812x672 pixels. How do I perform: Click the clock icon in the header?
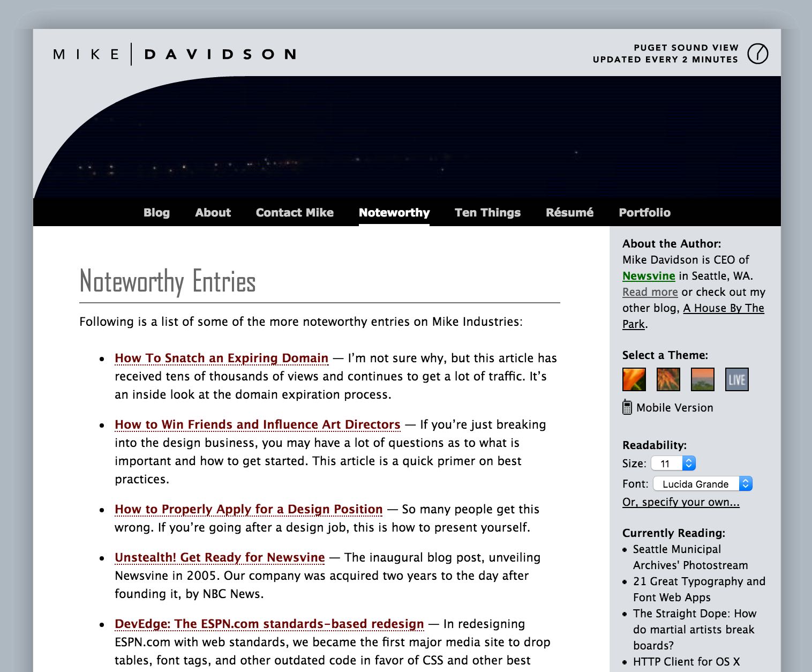coord(757,54)
